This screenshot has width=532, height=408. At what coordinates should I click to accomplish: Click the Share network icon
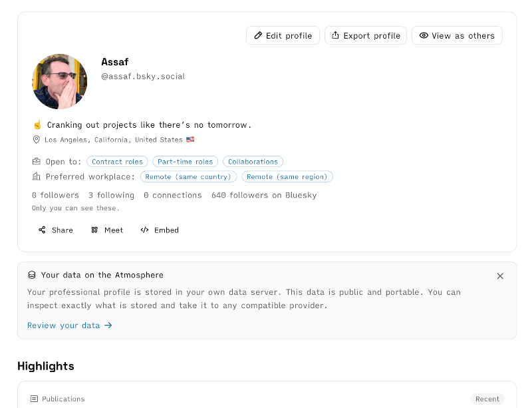pyautogui.click(x=42, y=230)
